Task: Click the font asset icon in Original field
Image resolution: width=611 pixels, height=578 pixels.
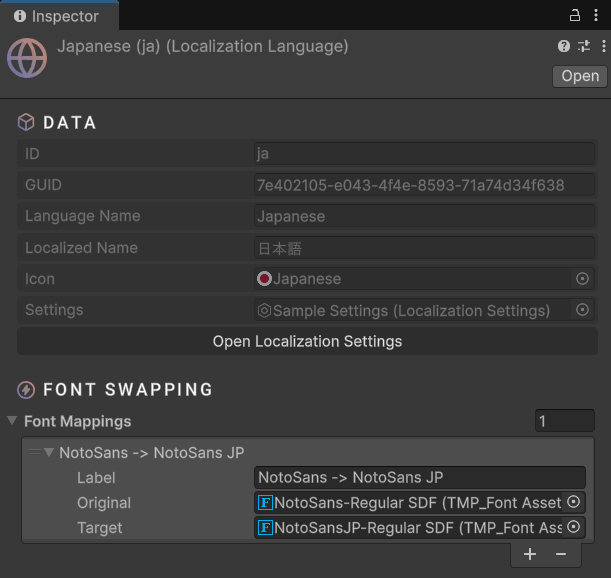Action: coord(265,502)
